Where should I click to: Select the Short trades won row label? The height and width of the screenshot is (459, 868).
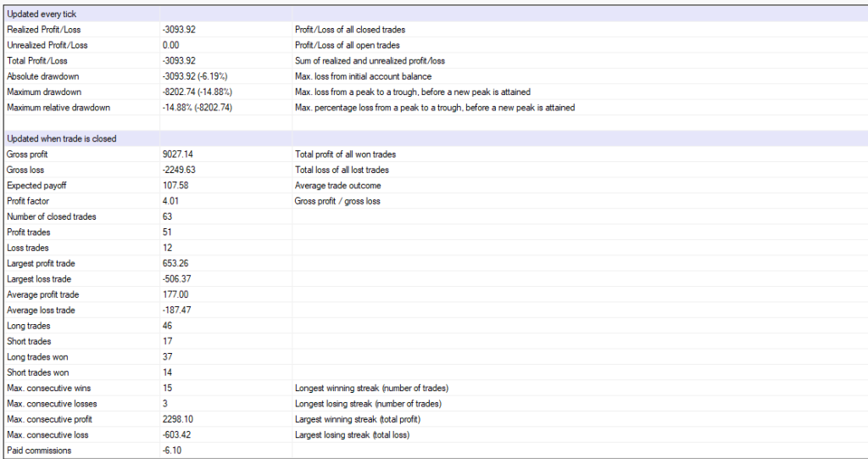click(36, 372)
